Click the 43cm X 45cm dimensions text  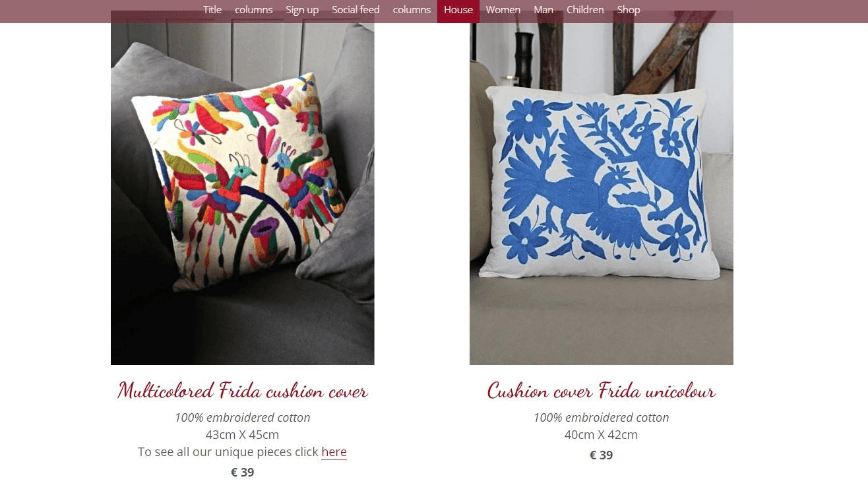pyautogui.click(x=243, y=435)
